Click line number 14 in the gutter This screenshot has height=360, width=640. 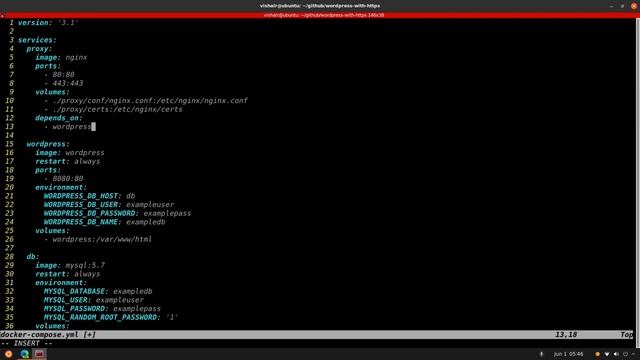tap(9, 136)
